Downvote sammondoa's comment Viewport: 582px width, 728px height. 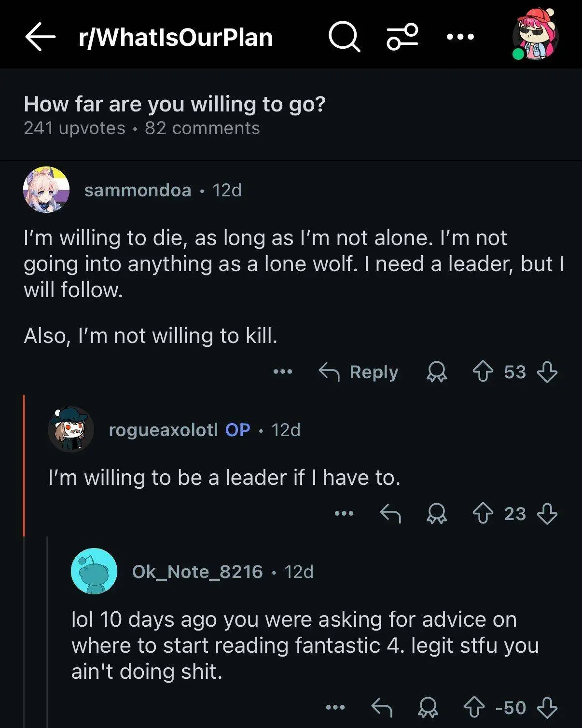pos(547,372)
